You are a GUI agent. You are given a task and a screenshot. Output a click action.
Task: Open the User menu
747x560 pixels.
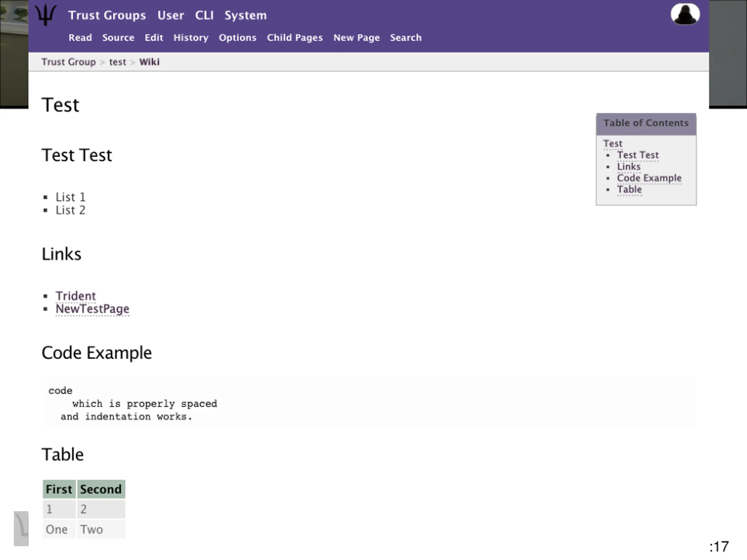click(x=170, y=15)
